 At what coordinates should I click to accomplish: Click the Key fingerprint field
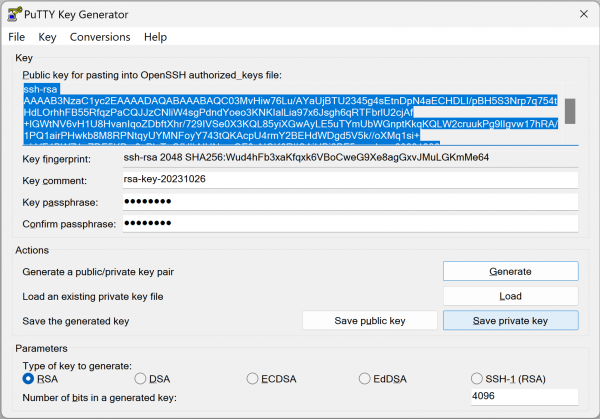pos(350,158)
